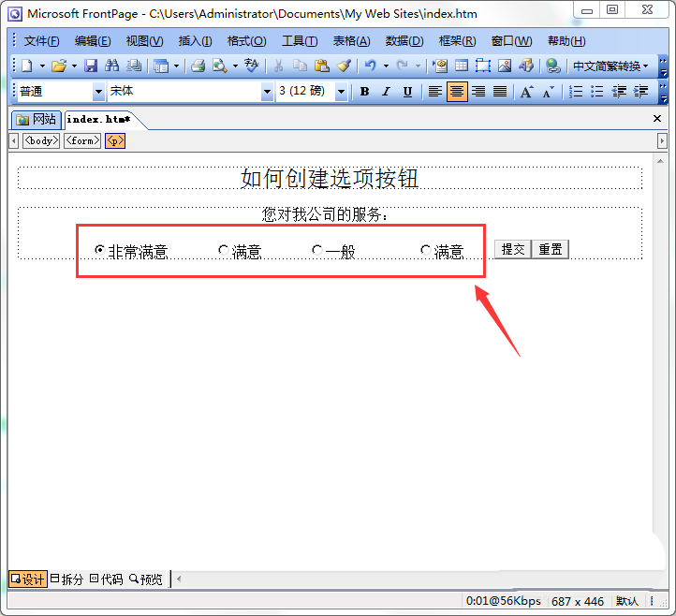
Task: Align text right
Action: [478, 92]
